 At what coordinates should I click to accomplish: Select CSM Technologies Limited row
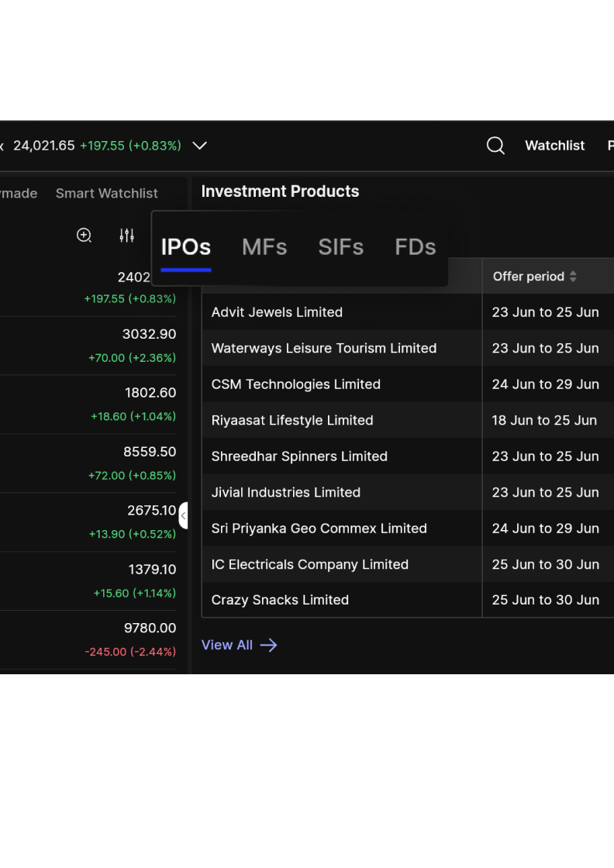pyautogui.click(x=408, y=384)
